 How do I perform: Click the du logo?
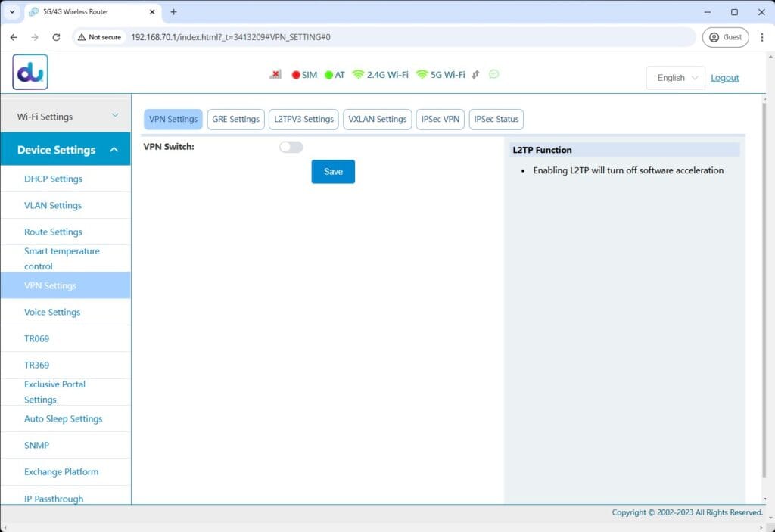[30, 72]
